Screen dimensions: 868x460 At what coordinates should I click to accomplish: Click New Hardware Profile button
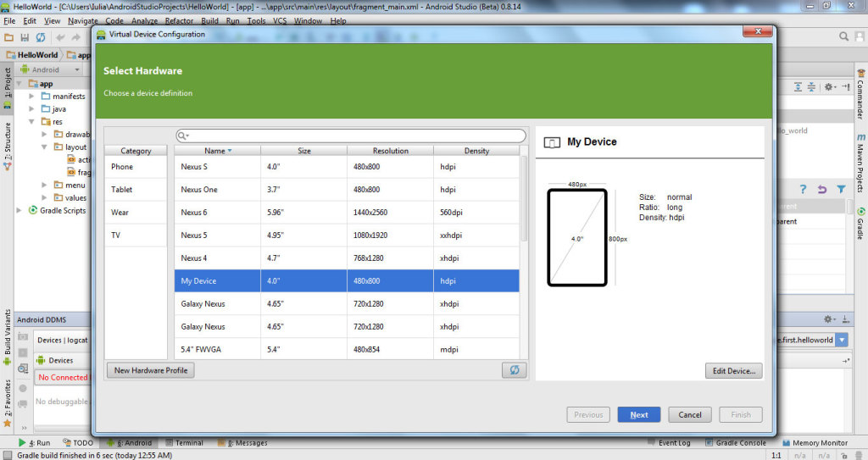click(151, 370)
